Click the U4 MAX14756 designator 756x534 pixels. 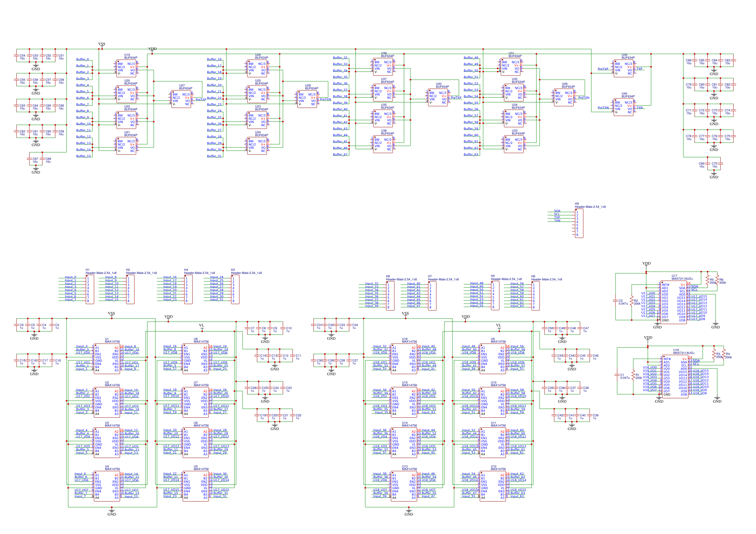click(x=112, y=468)
